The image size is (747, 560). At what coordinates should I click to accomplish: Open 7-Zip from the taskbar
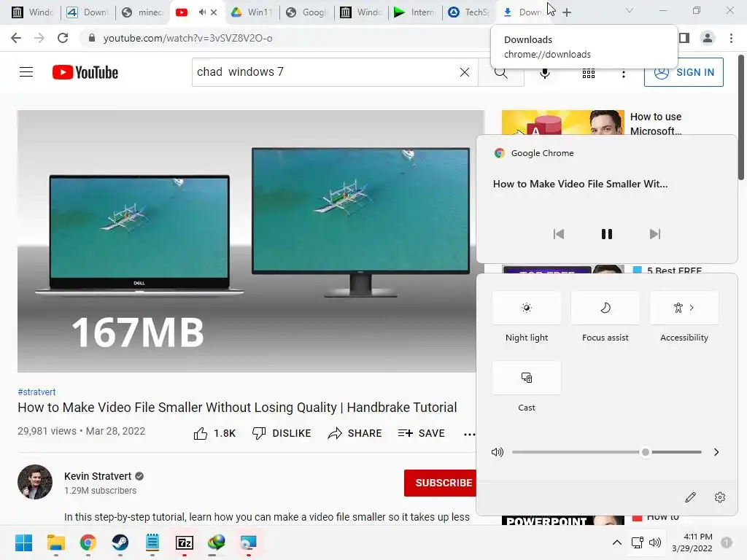185,542
